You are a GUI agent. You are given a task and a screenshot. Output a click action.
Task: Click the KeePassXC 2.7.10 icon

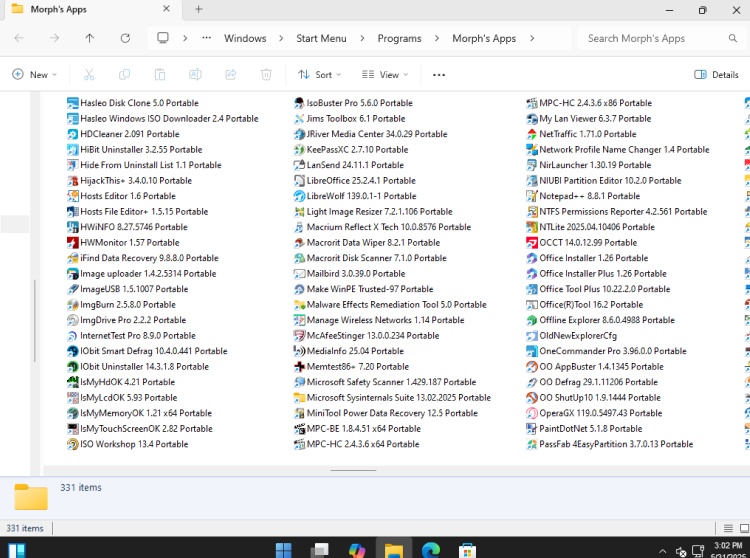pyautogui.click(x=299, y=150)
